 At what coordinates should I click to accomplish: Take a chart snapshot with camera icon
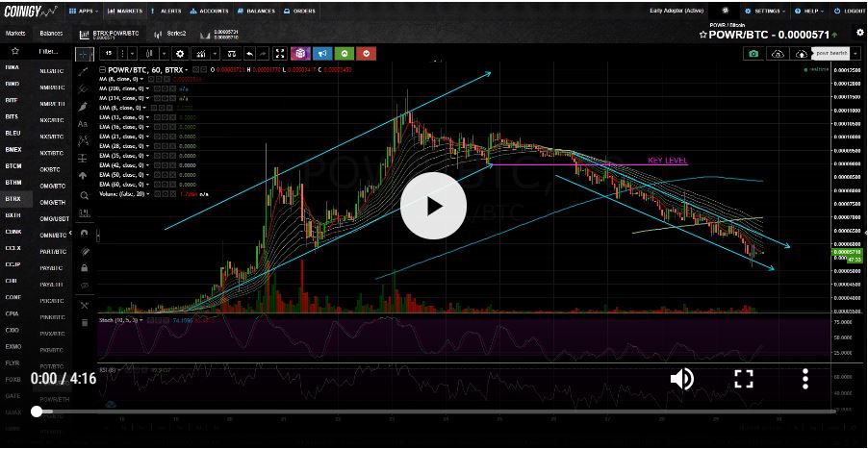753,54
